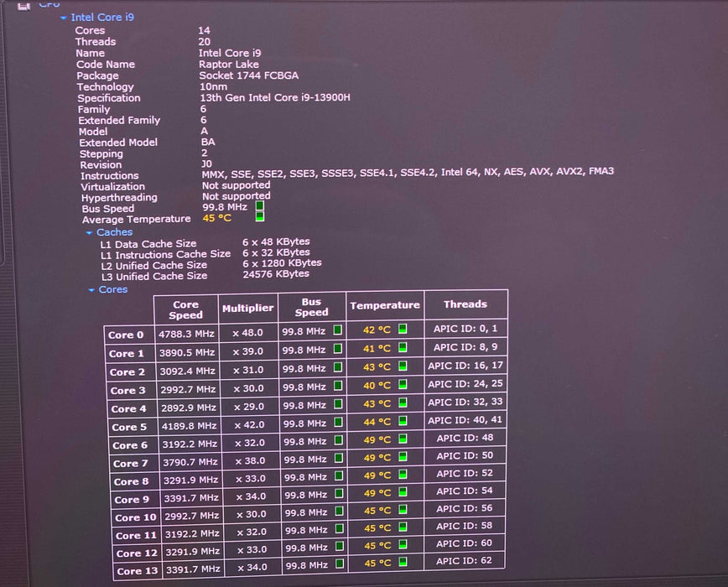Collapse the Caches section arrow

tap(89, 233)
